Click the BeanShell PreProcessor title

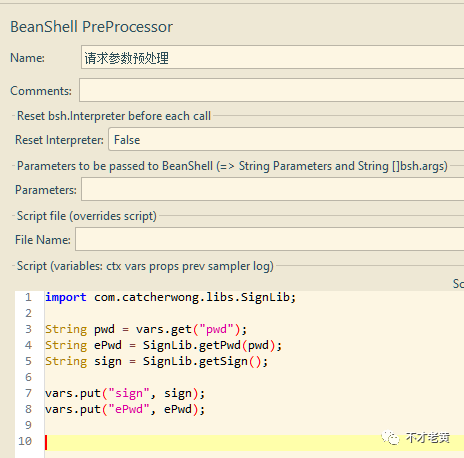[91, 27]
